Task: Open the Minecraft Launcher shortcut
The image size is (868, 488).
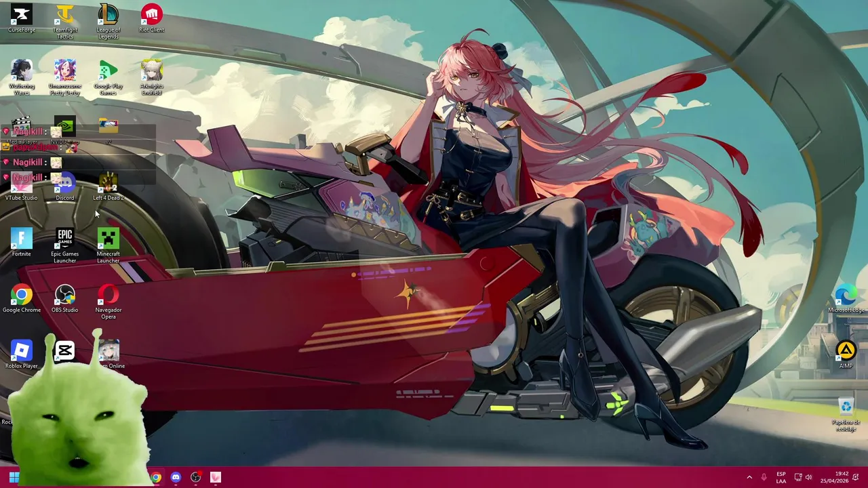Action: point(108,245)
